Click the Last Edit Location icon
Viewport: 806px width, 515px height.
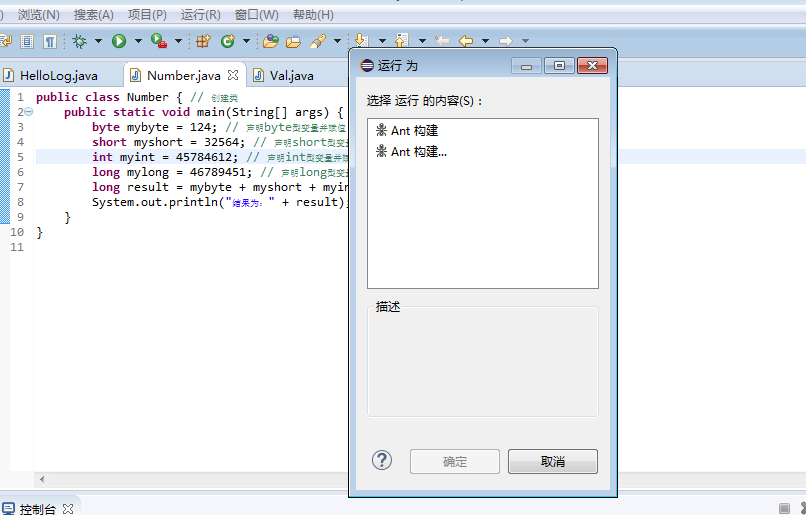click(x=442, y=41)
